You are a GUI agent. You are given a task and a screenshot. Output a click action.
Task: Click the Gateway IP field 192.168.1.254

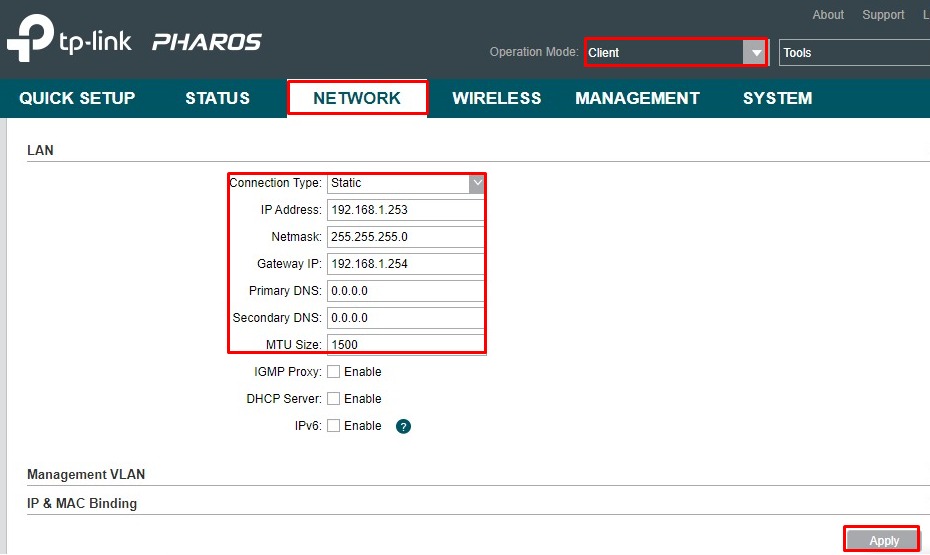(406, 264)
